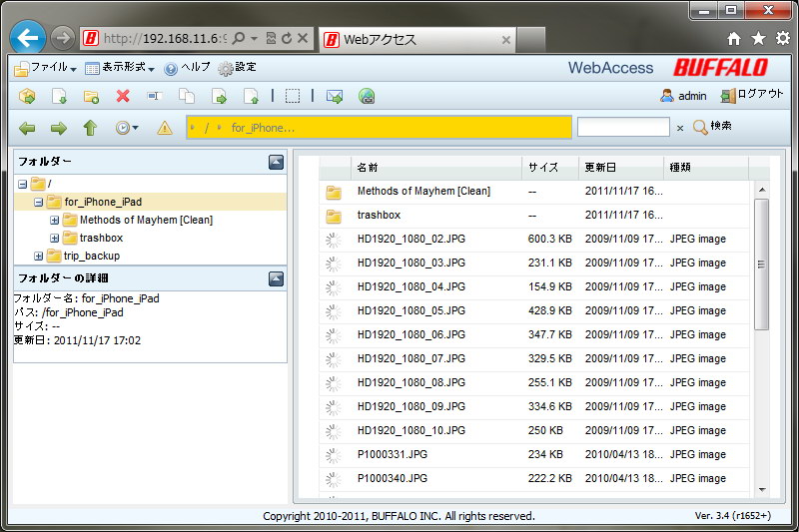Sort by the 種類 column header
Image resolution: width=799 pixels, height=532 pixels.
click(x=706, y=168)
